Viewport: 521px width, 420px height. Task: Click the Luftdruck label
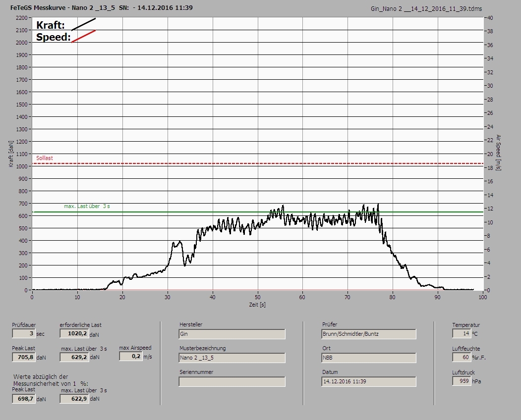click(x=463, y=372)
